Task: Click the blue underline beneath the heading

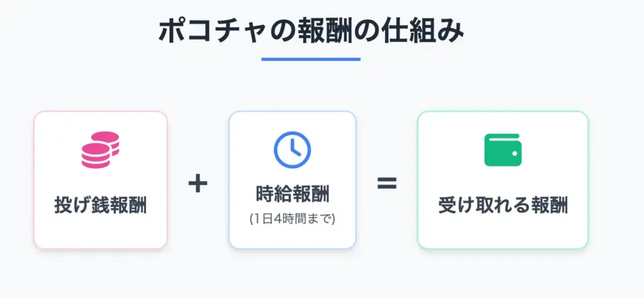Action: tap(311, 59)
